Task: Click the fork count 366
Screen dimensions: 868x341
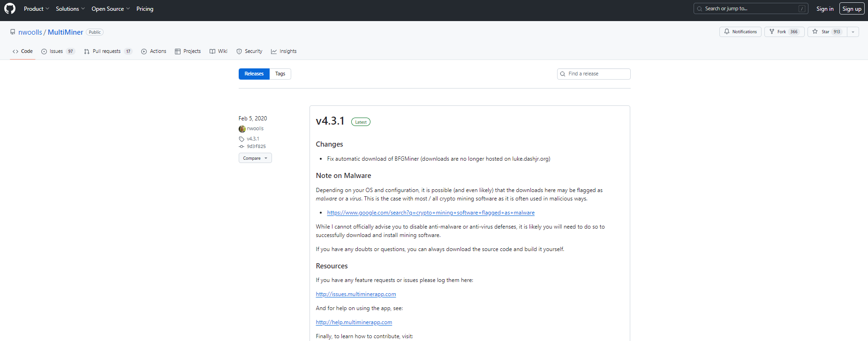Action: click(794, 32)
